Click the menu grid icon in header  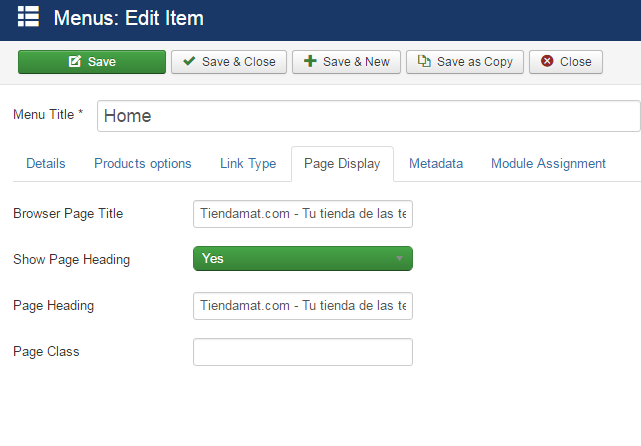click(28, 17)
